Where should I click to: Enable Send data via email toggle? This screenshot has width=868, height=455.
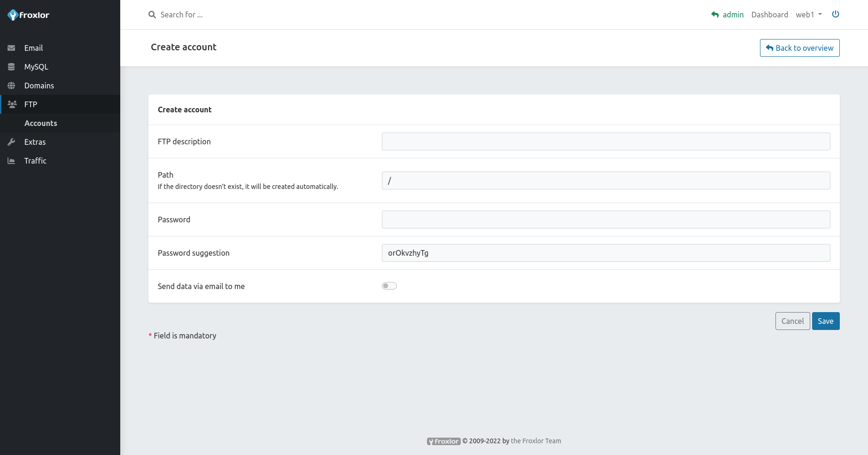point(389,286)
